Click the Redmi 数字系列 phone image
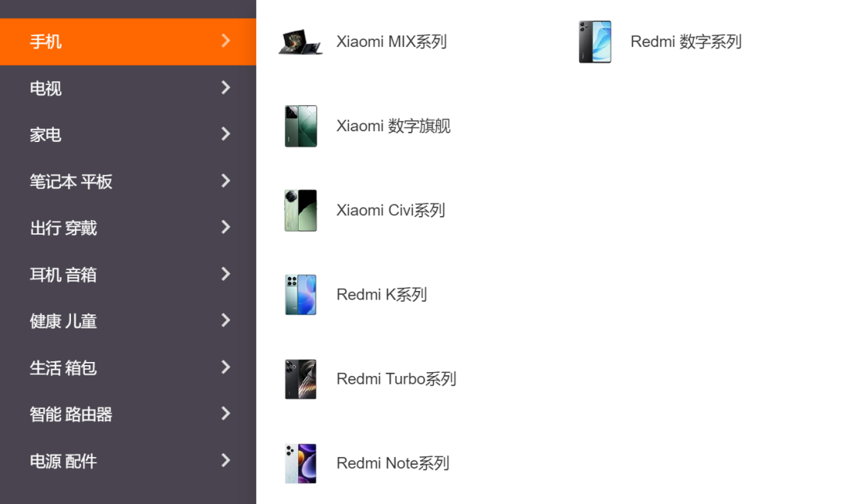The width and height of the screenshot is (843, 504). coord(595,42)
